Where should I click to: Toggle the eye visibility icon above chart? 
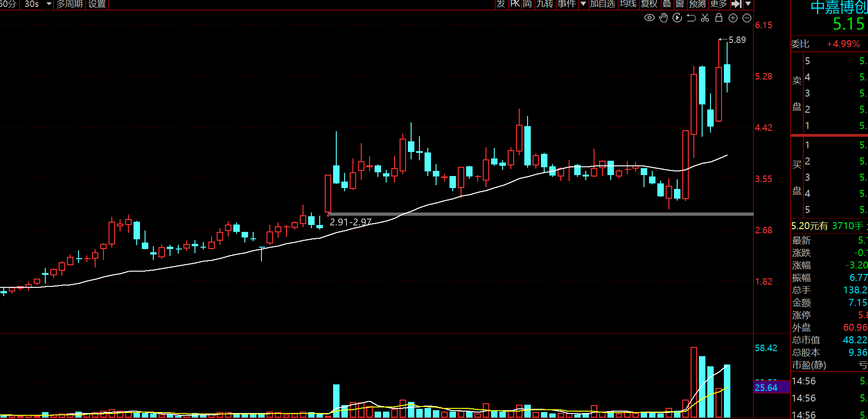(x=649, y=18)
